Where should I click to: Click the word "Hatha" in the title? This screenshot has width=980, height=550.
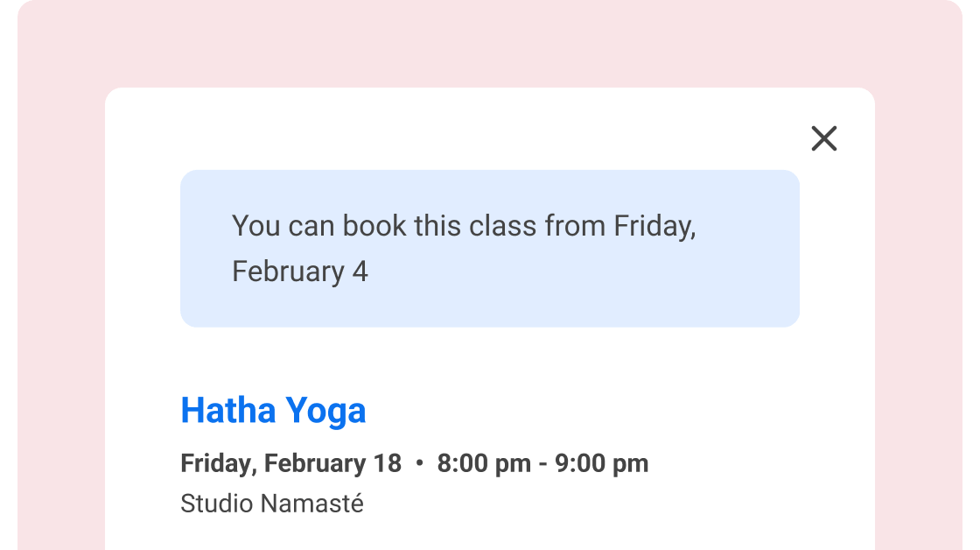coord(227,410)
